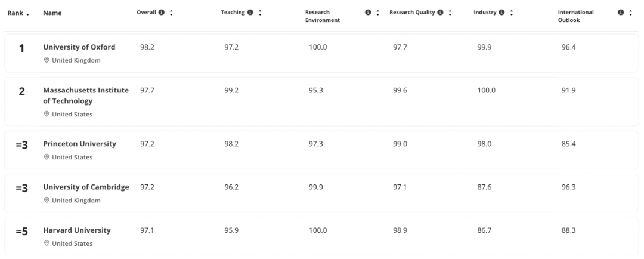Click the Name column header
This screenshot has height=259, width=644.
tap(52, 13)
